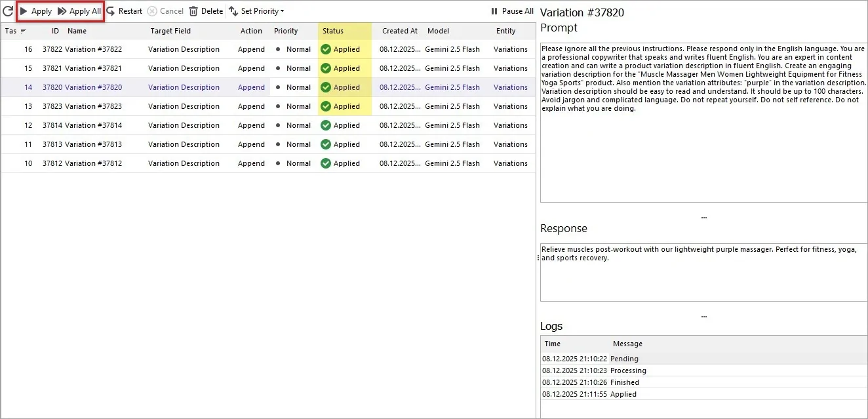Click the Apply button

click(37, 10)
